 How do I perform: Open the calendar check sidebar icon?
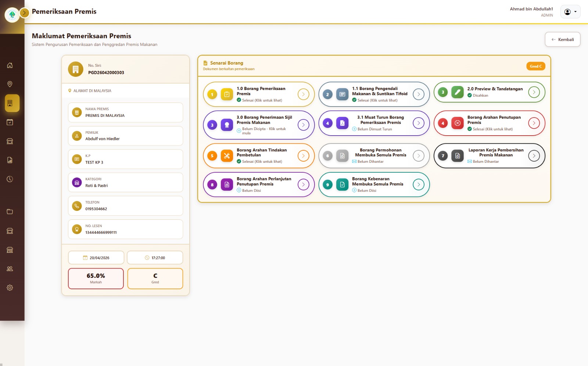pos(10,122)
